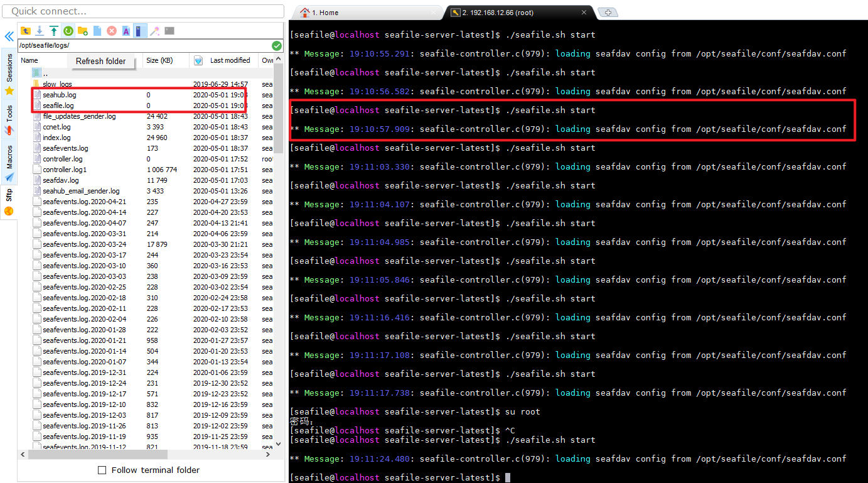Click the green checkmark beside the path field
The image size is (868, 483).
pyautogui.click(x=277, y=46)
